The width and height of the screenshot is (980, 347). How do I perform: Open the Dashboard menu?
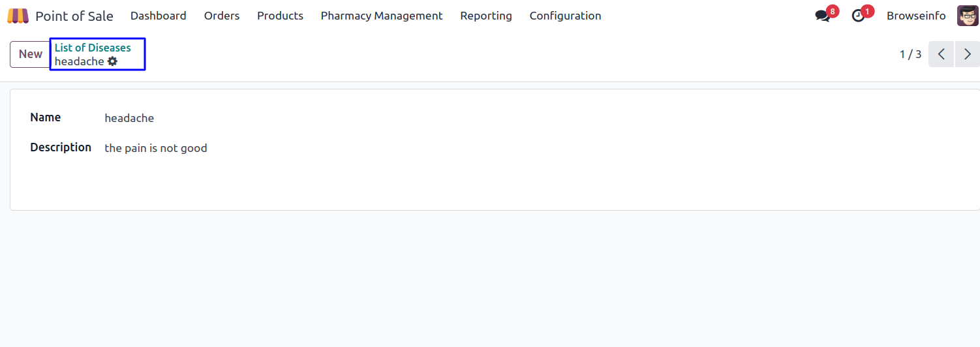click(x=159, y=16)
